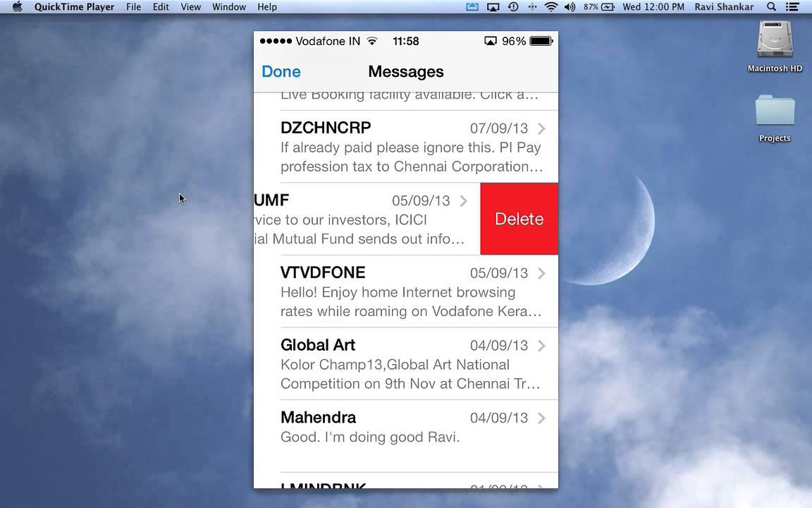812x508 pixels.
Task: Click the "Kolor Champ13,Global Art National" preview text
Action: [395, 365]
